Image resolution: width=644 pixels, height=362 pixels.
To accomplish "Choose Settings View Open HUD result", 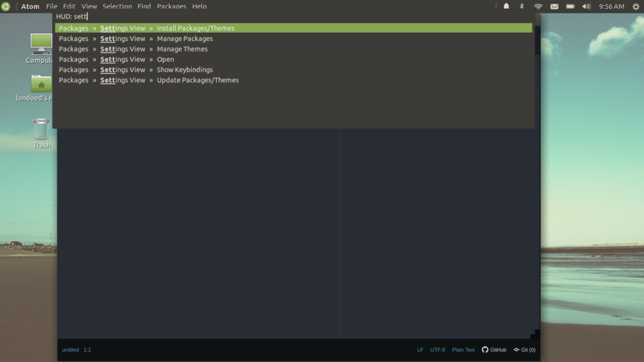I will 294,59.
